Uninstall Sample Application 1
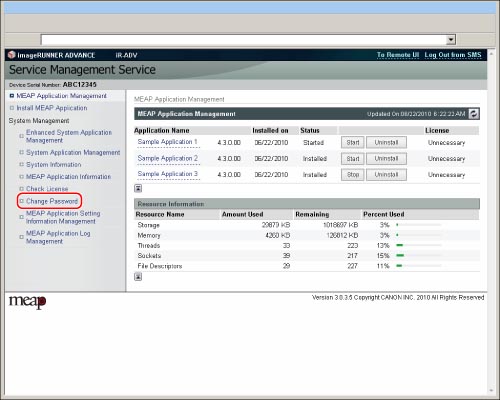This screenshot has height=400, width=500. point(386,142)
